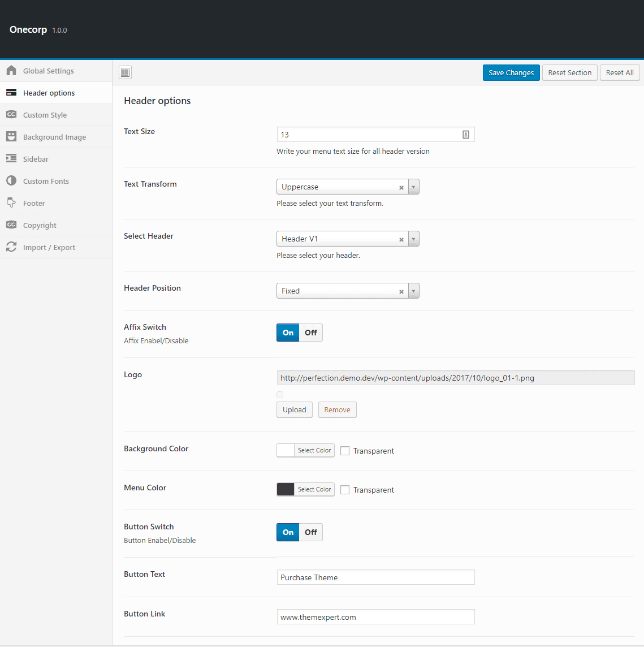Turn off the Affix Switch

[x=310, y=333]
